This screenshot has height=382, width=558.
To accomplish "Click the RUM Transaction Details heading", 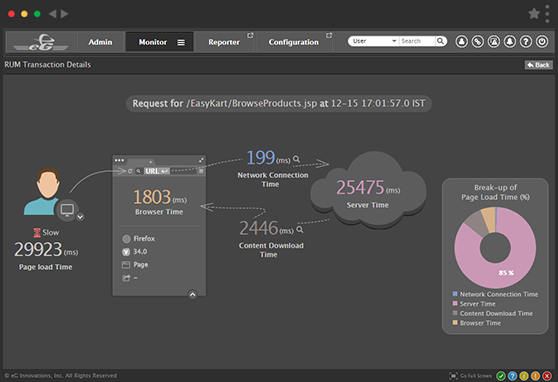I will pos(48,64).
